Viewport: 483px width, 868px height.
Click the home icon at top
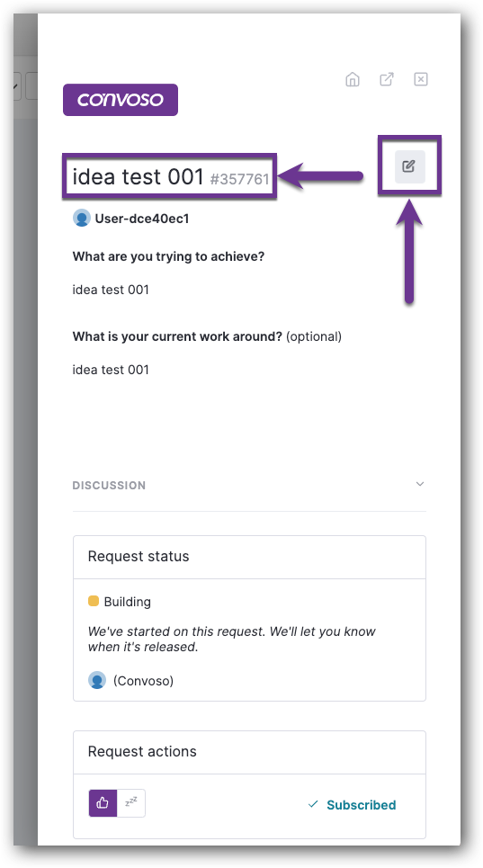[353, 80]
